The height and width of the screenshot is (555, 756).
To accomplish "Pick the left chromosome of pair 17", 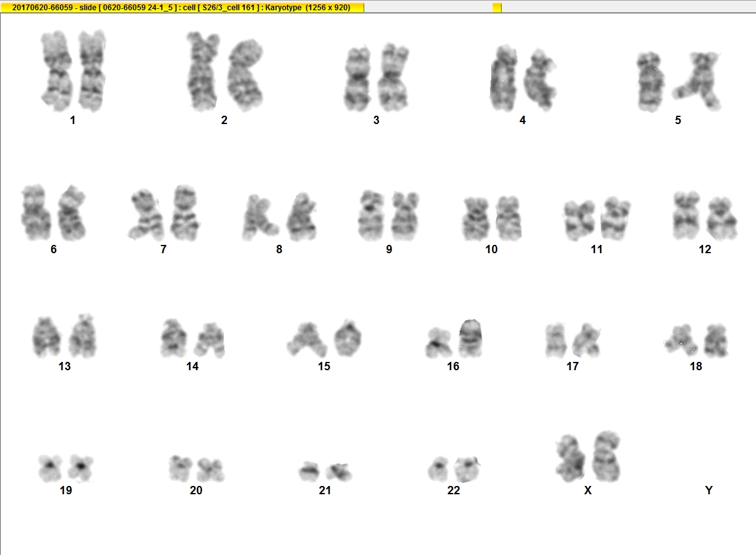I will point(555,341).
